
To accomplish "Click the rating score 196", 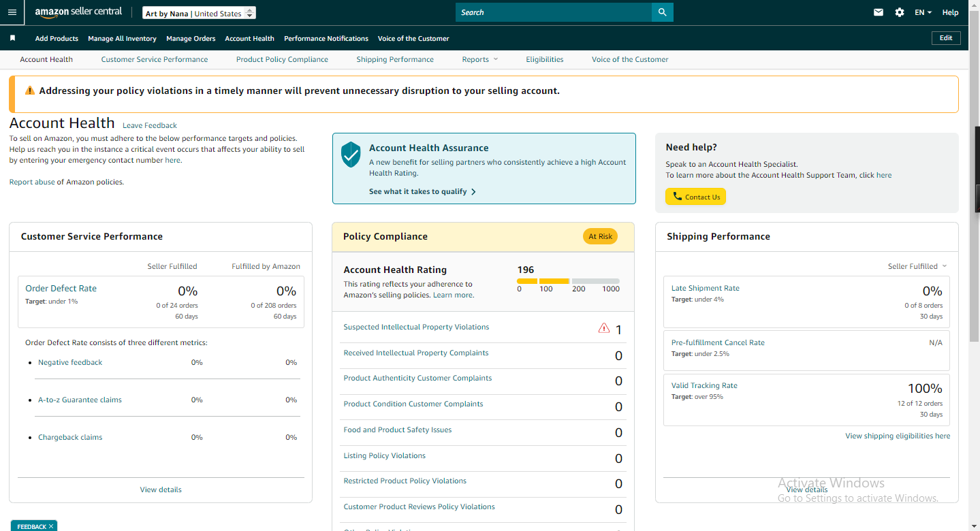I will coord(526,270).
